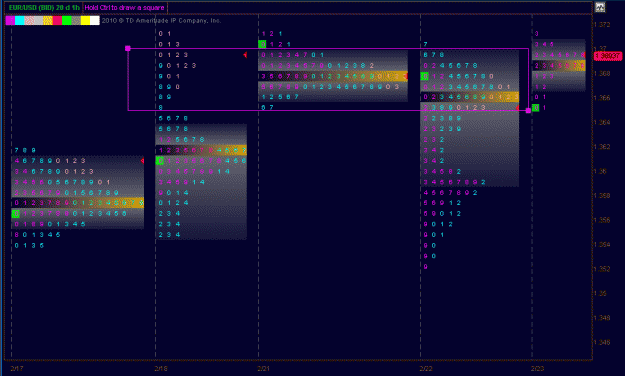Click the '0 1 3 5' bottom row of 2/17 profile
The image size is (625, 376).
(29, 246)
